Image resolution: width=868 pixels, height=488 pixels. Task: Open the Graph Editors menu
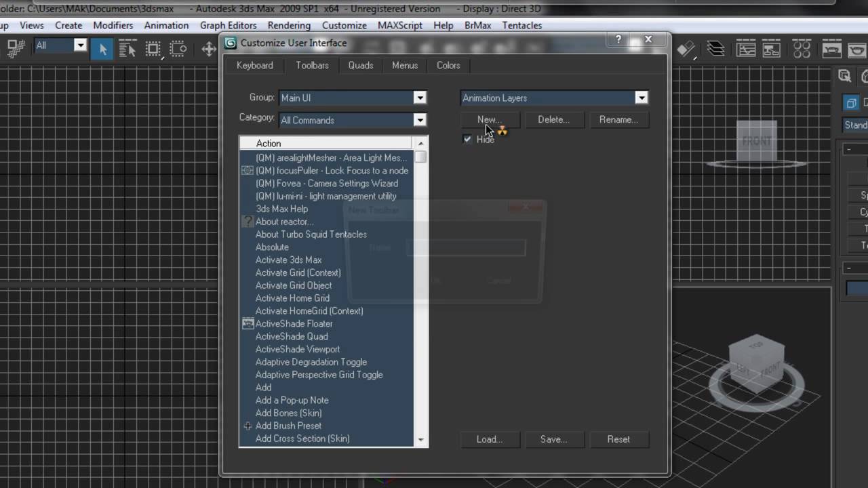click(x=228, y=25)
